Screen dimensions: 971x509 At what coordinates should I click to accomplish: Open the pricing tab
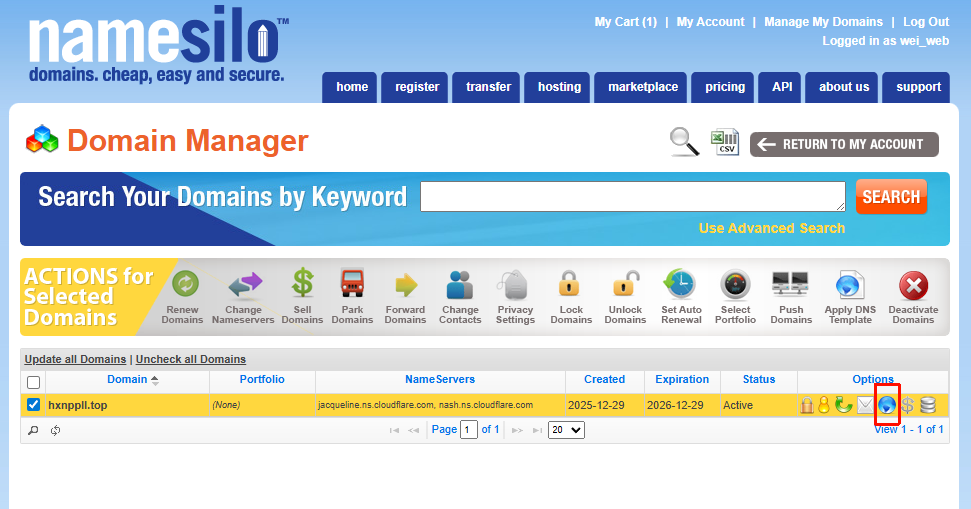click(x=723, y=87)
